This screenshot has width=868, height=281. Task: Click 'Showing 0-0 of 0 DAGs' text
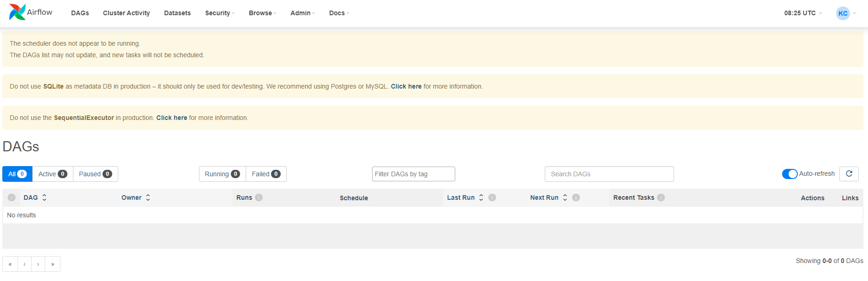pyautogui.click(x=829, y=261)
